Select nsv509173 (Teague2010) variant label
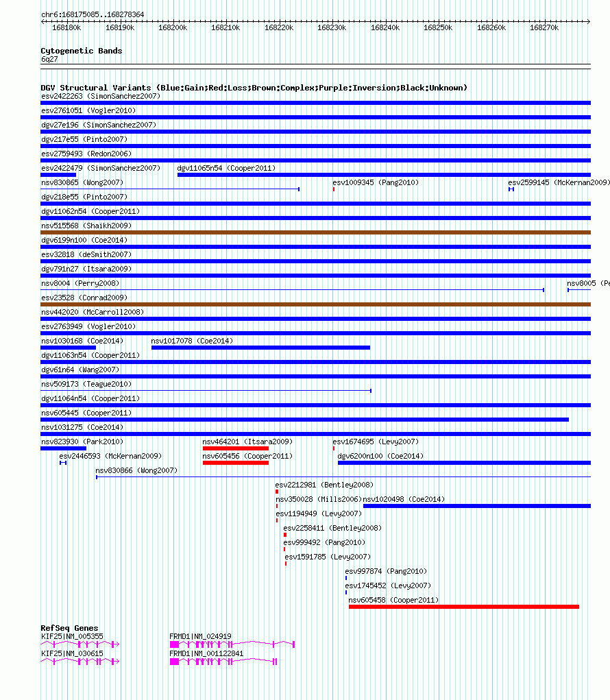610x700 pixels. point(86,384)
